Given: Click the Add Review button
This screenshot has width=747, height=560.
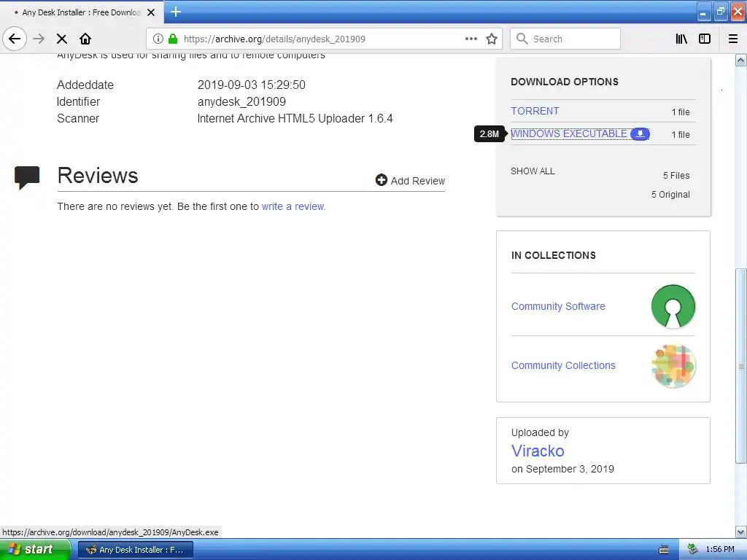Looking at the screenshot, I should point(410,181).
